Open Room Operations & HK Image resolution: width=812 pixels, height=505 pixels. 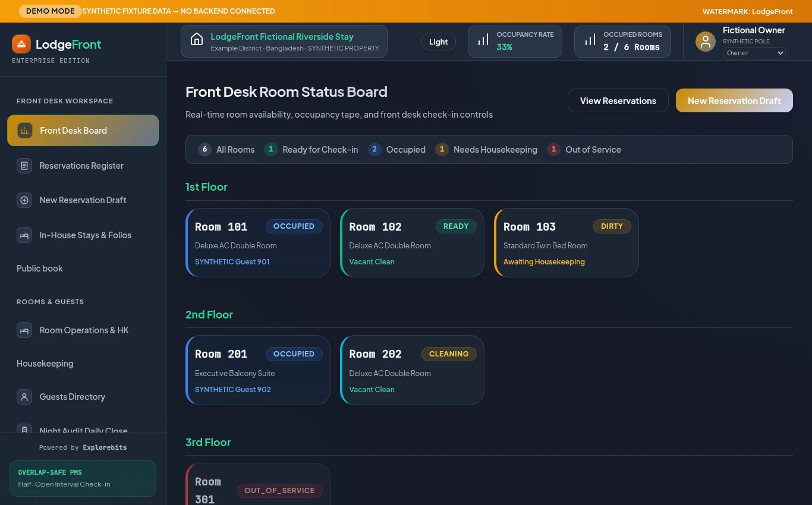click(x=83, y=330)
